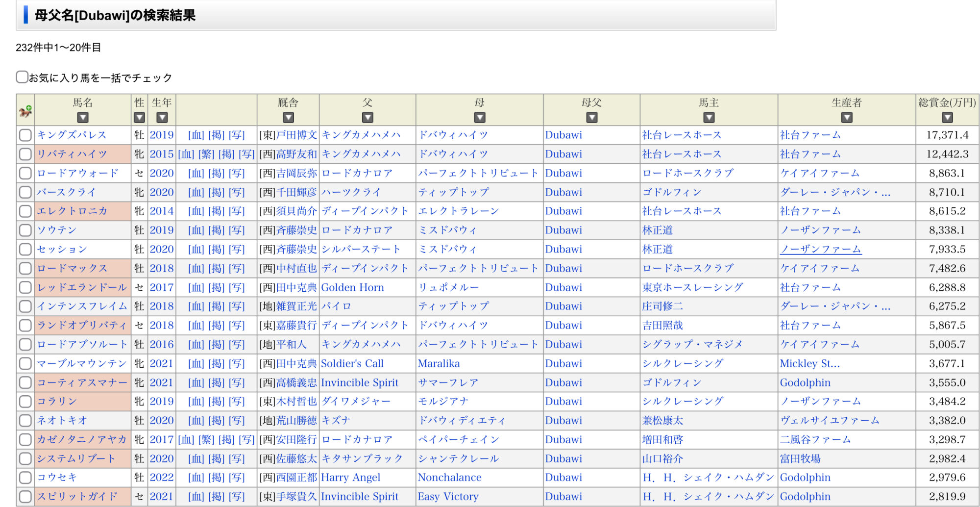Click the sort arrow under 母 column
980x507 pixels.
(480, 118)
